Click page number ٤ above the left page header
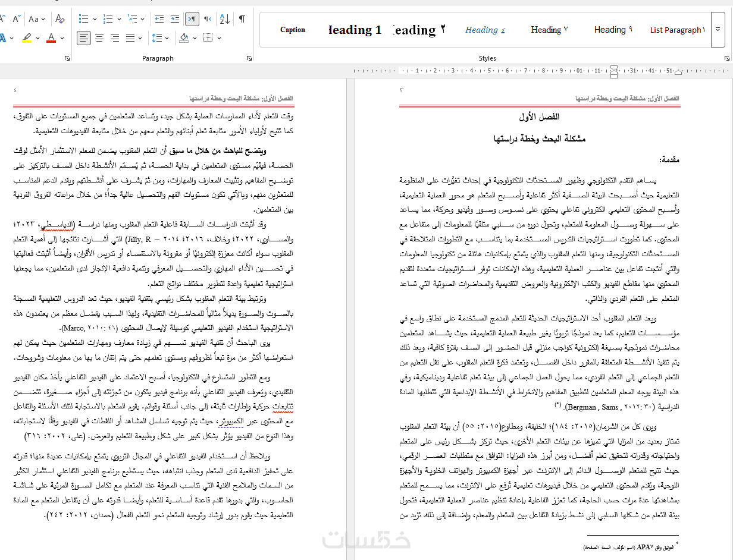This screenshot has height=560, width=733. (x=15, y=90)
